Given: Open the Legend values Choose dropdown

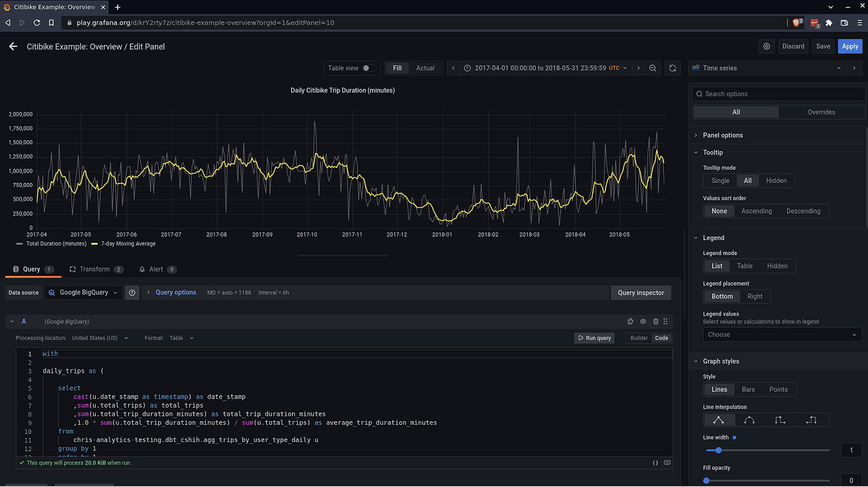Looking at the screenshot, I should coord(782,334).
